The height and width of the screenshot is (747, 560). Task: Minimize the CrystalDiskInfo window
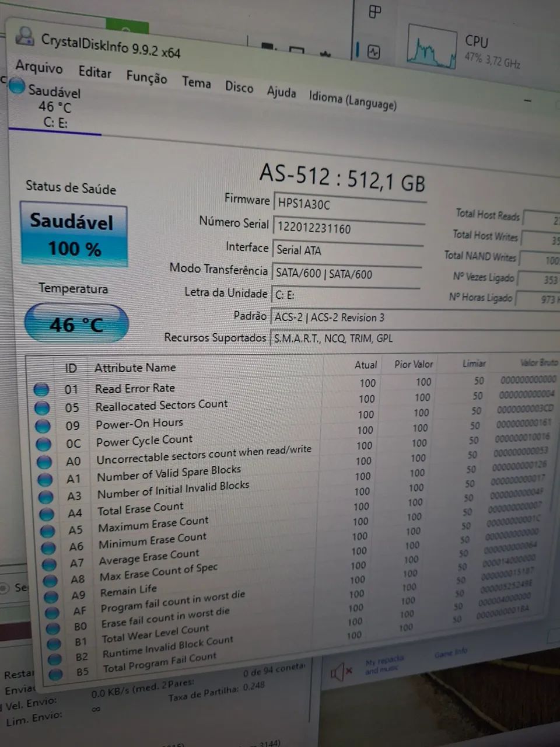[527, 100]
